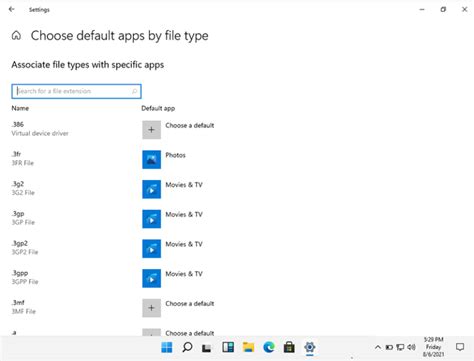The image size is (474, 361).
Task: Click 'Associate file types with specific apps' text
Action: click(88, 65)
